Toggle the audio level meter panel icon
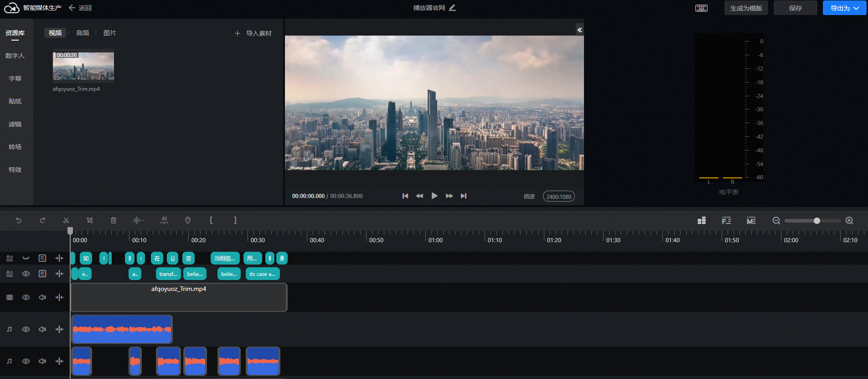 702,221
